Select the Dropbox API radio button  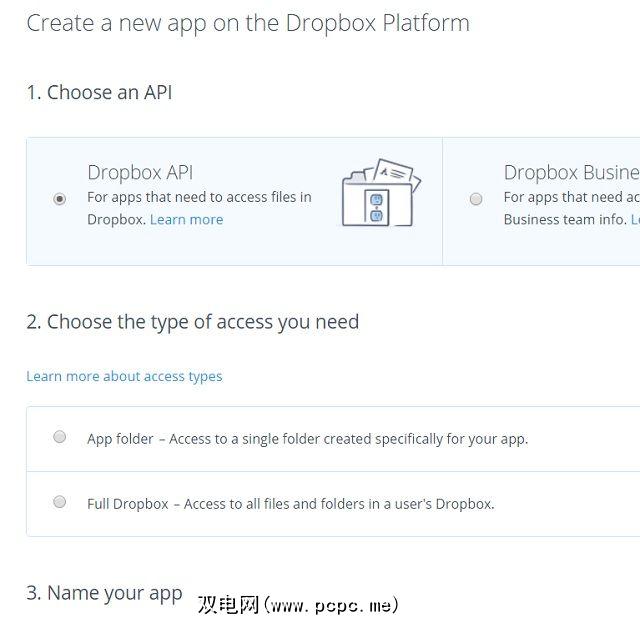pyautogui.click(x=60, y=199)
